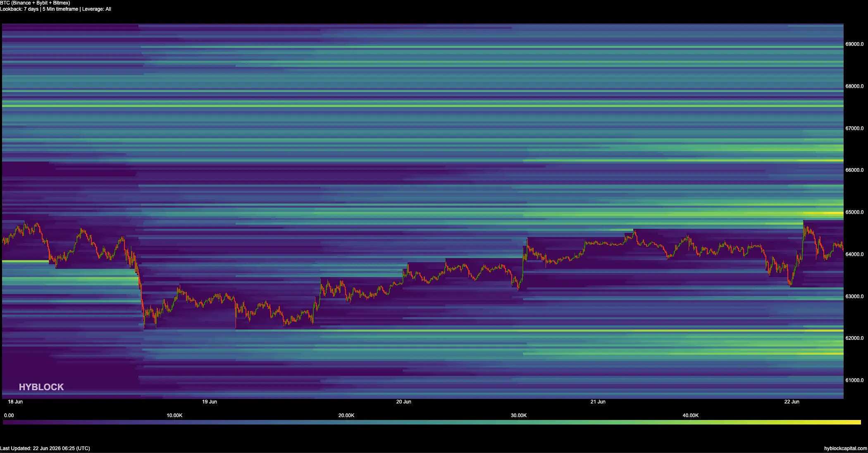Click the 69000.0 price axis label
This screenshot has height=453, width=868.
tap(854, 44)
